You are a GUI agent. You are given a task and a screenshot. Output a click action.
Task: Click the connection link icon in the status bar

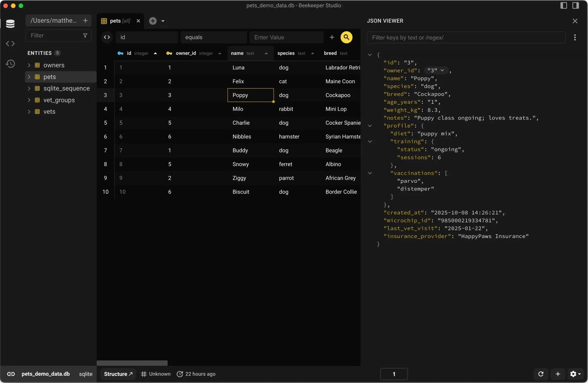[11, 374]
